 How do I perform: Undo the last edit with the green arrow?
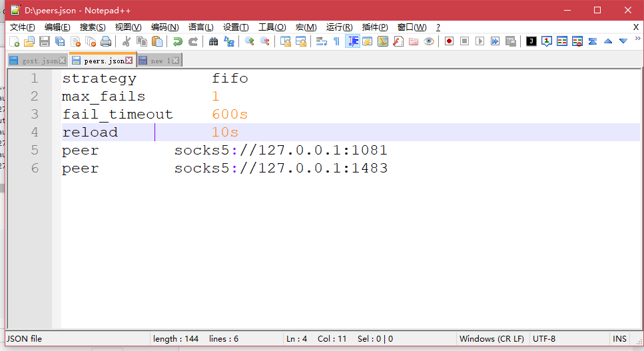tap(177, 41)
